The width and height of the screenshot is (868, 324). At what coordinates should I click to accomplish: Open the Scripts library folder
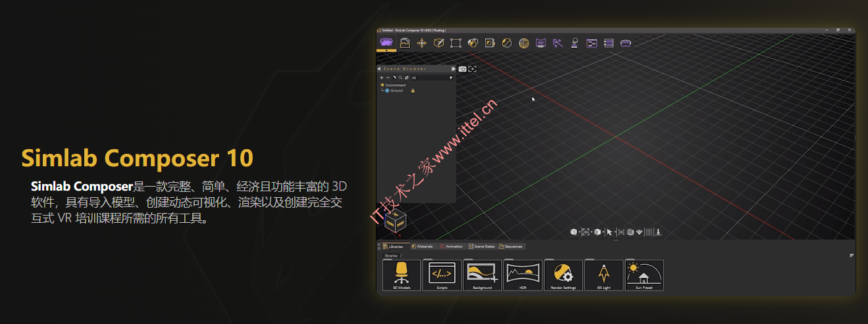tap(442, 275)
